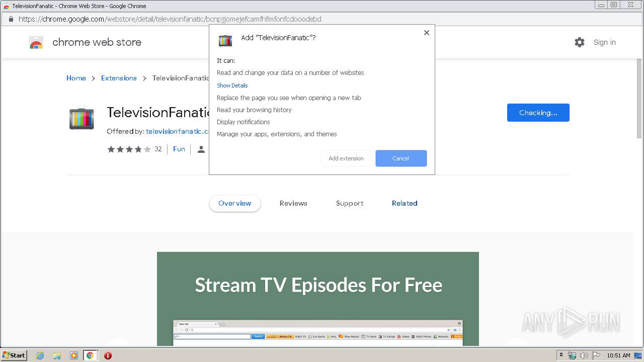Screen dimensions: 644x362
Task: Click the Chrome favicon in the title bar
Action: tap(6, 6)
